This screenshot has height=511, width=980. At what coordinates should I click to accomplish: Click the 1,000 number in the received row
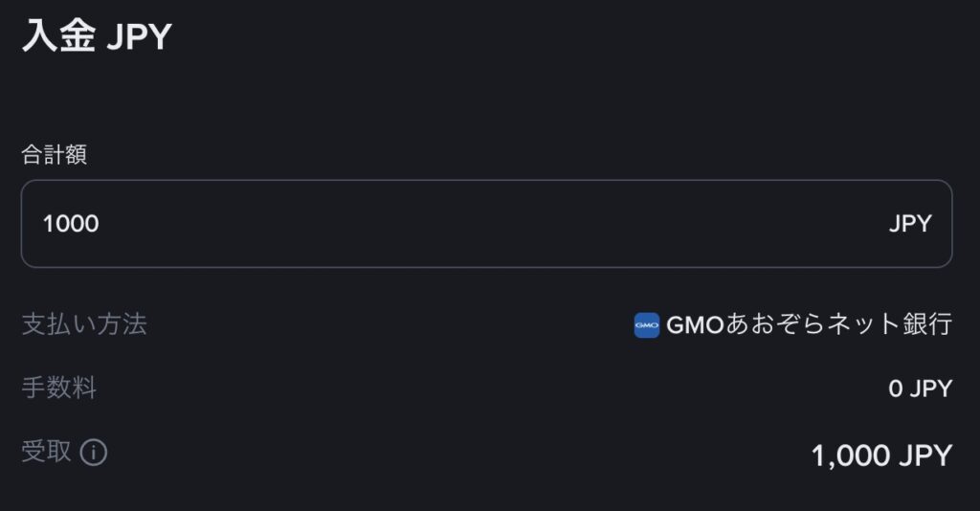coord(850,455)
